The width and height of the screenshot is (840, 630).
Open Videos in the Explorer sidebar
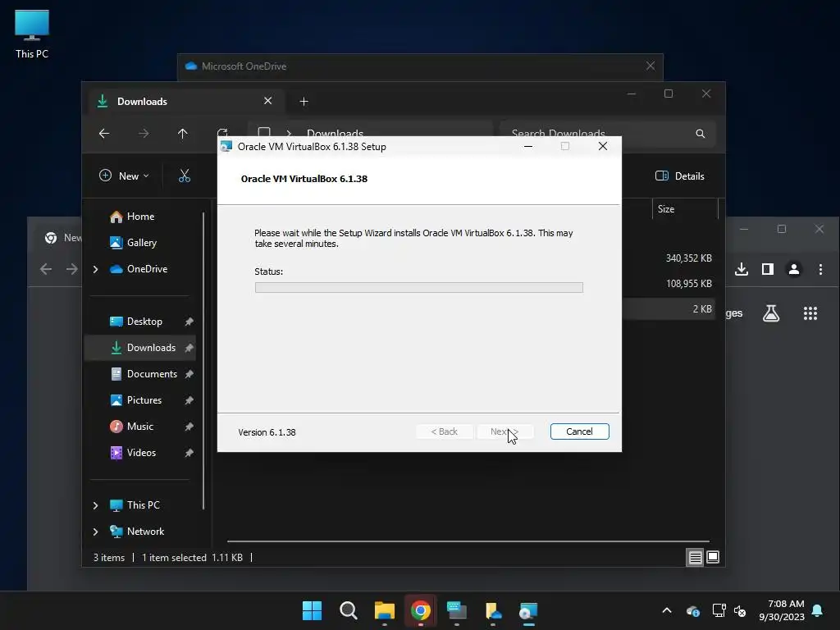[x=141, y=453]
